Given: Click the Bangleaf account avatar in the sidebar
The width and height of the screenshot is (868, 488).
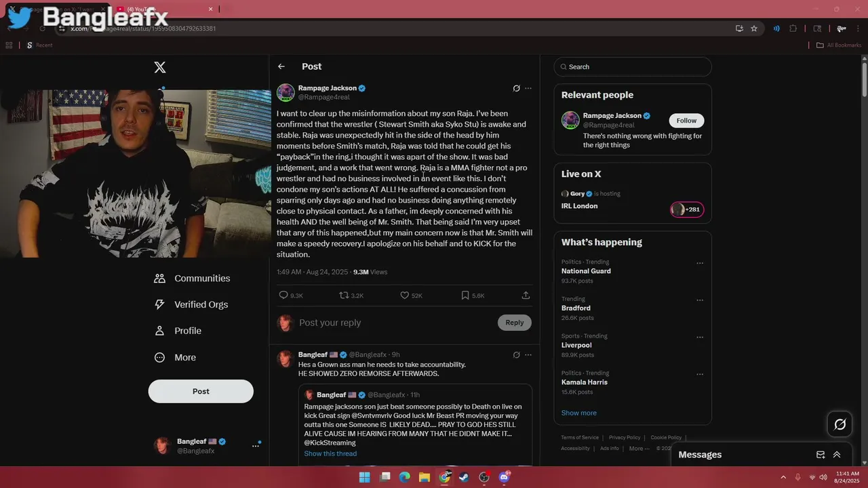Looking at the screenshot, I should [162, 445].
